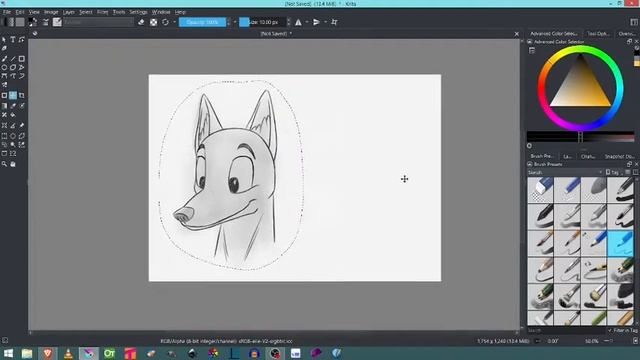Image resolution: width=640 pixels, height=360 pixels.
Task: Select the Ellipse shape tool
Action: tap(4, 67)
